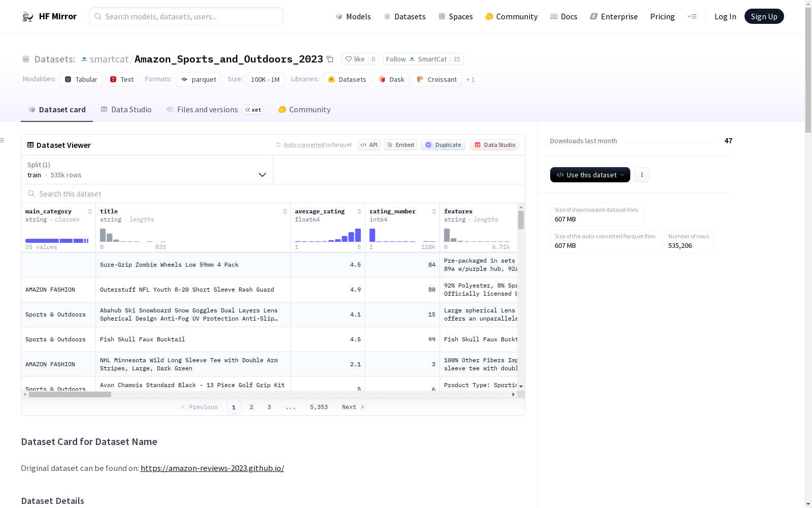Open the Dask library tag
This screenshot has width=812, height=508.
391,79
